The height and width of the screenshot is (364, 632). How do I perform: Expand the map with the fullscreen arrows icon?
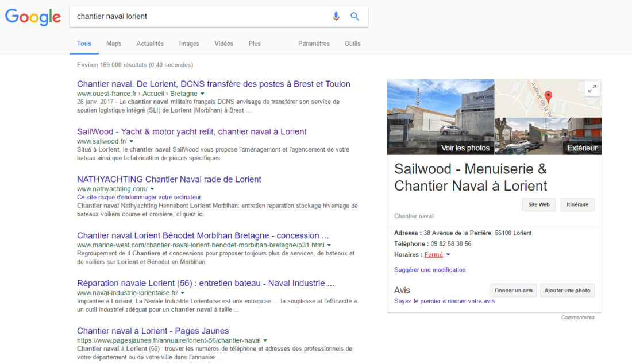592,89
